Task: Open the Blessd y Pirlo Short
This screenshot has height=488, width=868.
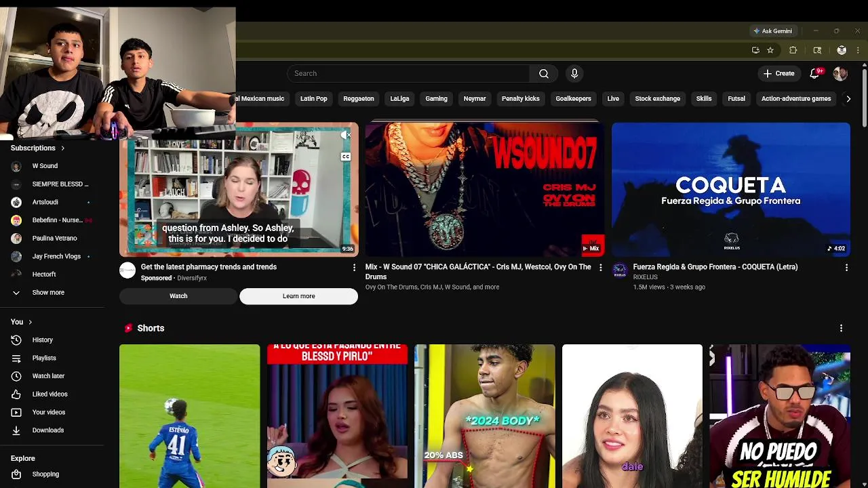Action: click(337, 416)
